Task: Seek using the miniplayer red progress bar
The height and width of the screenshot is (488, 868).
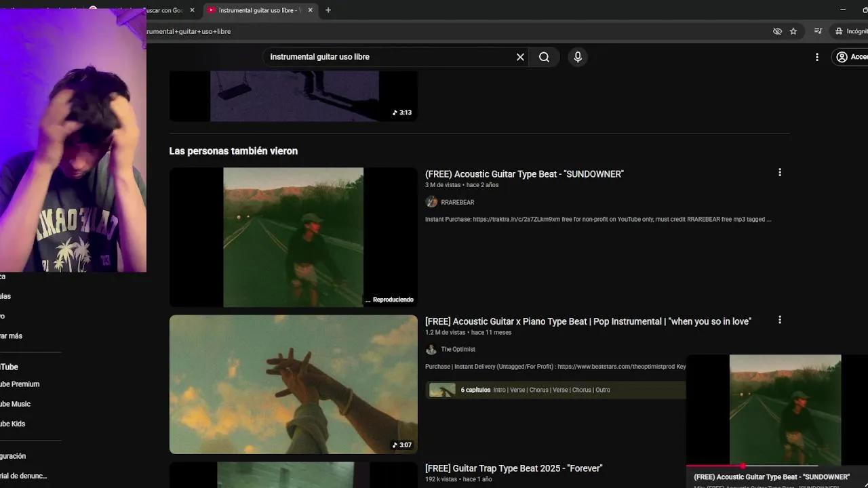Action: coord(777,466)
